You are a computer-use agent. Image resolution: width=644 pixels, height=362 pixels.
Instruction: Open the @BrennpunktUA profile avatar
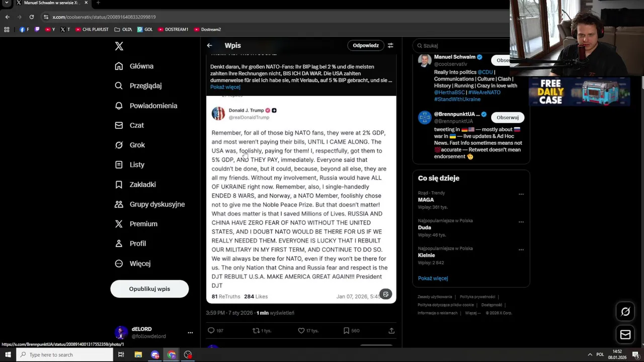425,117
